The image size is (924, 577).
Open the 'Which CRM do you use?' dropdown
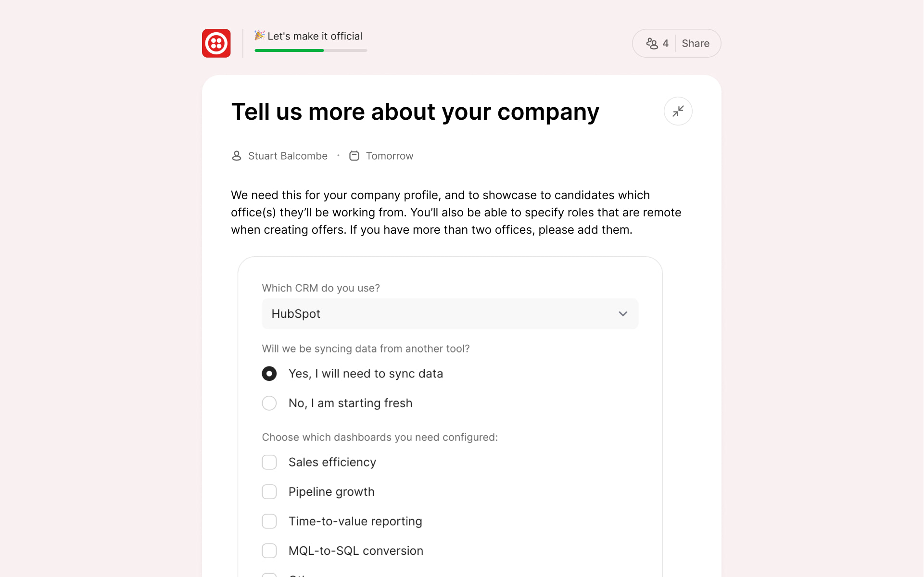tap(449, 314)
